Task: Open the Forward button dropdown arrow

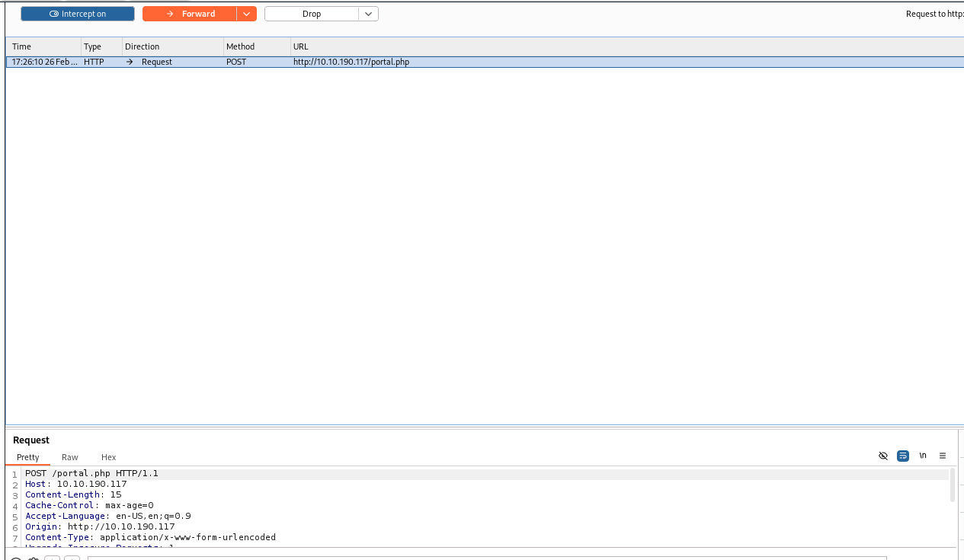Action: (246, 14)
